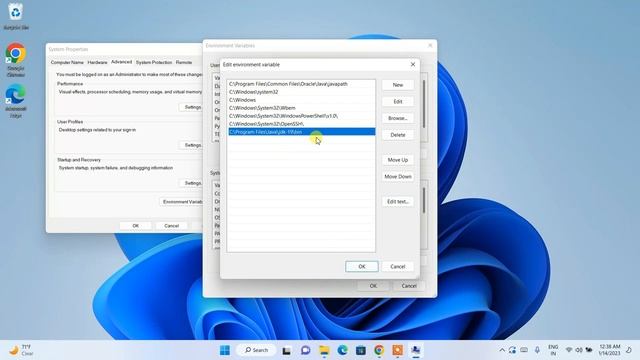Switch to Hardware tab in System Properties

point(97,62)
